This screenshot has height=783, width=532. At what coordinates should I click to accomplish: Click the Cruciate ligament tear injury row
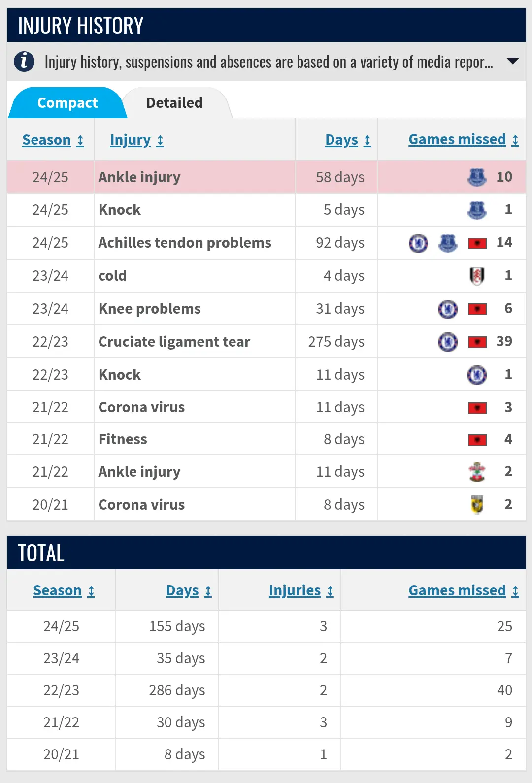[x=174, y=342]
